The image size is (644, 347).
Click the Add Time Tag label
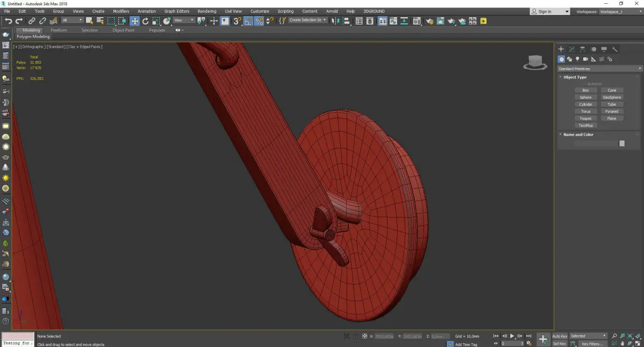pos(466,344)
